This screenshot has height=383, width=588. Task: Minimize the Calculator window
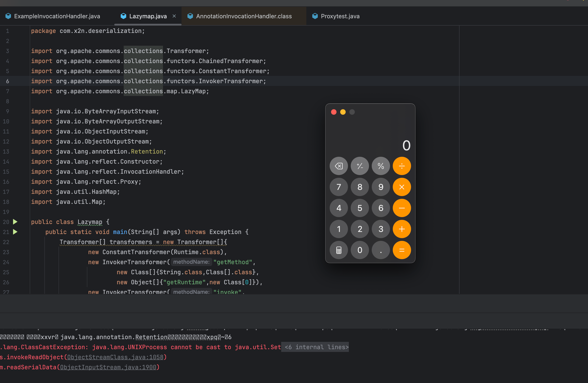(x=343, y=112)
